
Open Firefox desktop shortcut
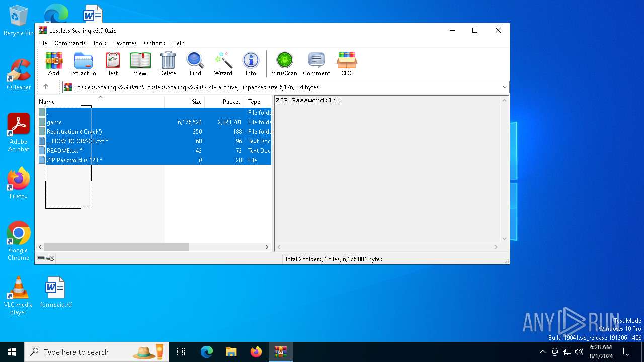[x=19, y=184]
